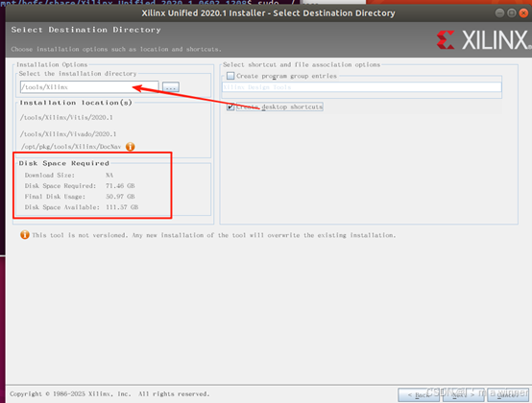Click the DocNav location info icon
The width and height of the screenshot is (532, 403).
point(131,147)
